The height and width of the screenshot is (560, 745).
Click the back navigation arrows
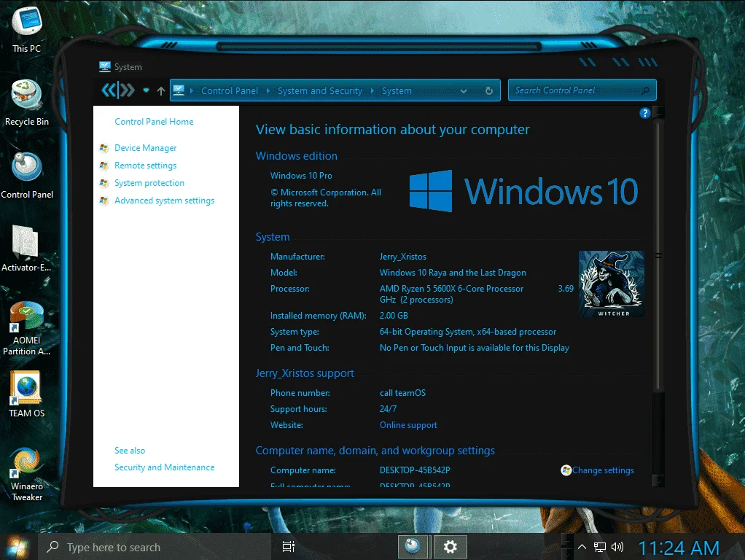coord(109,90)
